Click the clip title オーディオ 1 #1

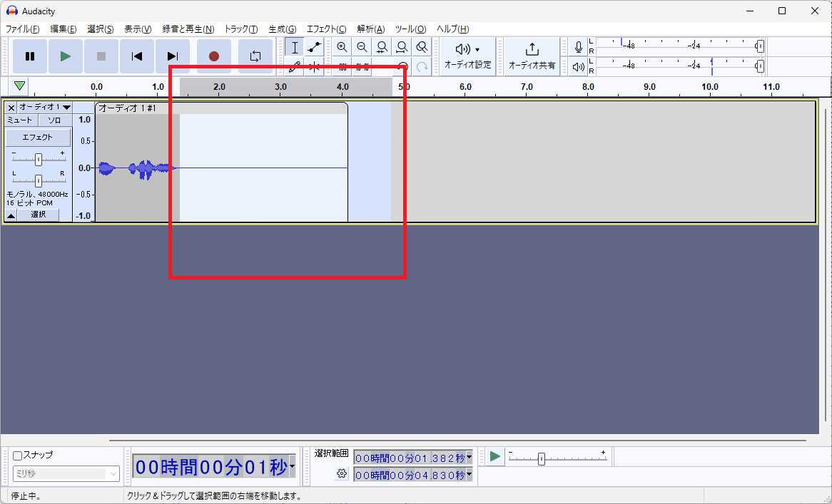click(127, 108)
